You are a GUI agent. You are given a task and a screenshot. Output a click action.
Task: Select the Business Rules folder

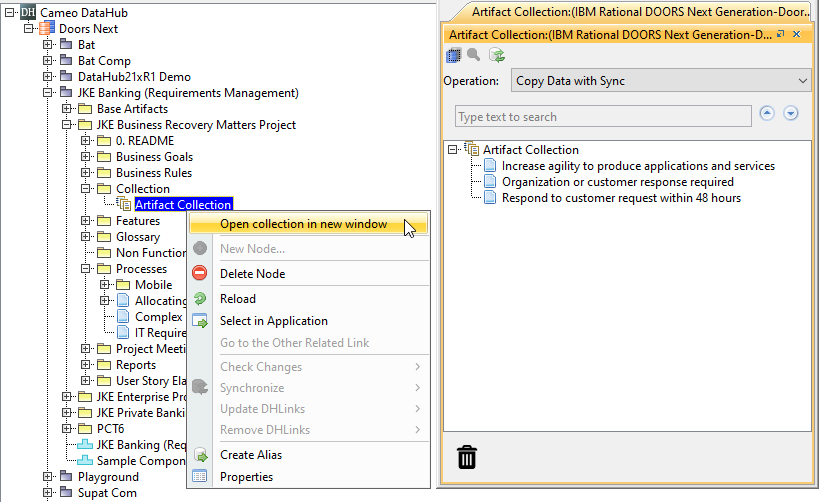point(154,173)
